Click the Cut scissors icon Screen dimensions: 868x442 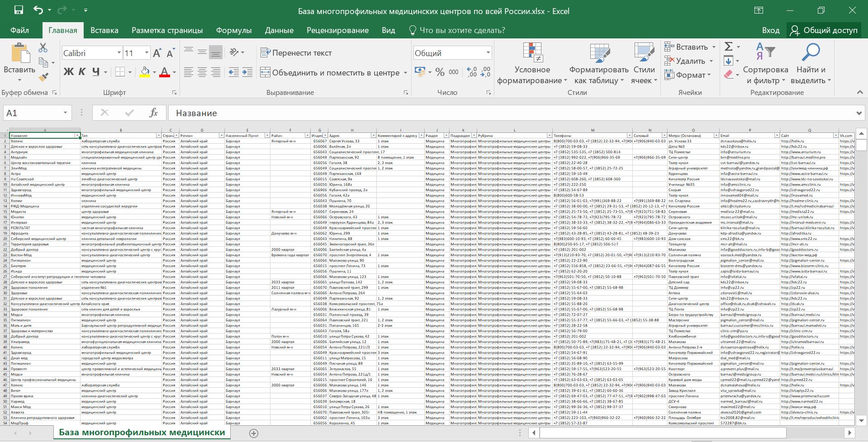click(x=43, y=47)
